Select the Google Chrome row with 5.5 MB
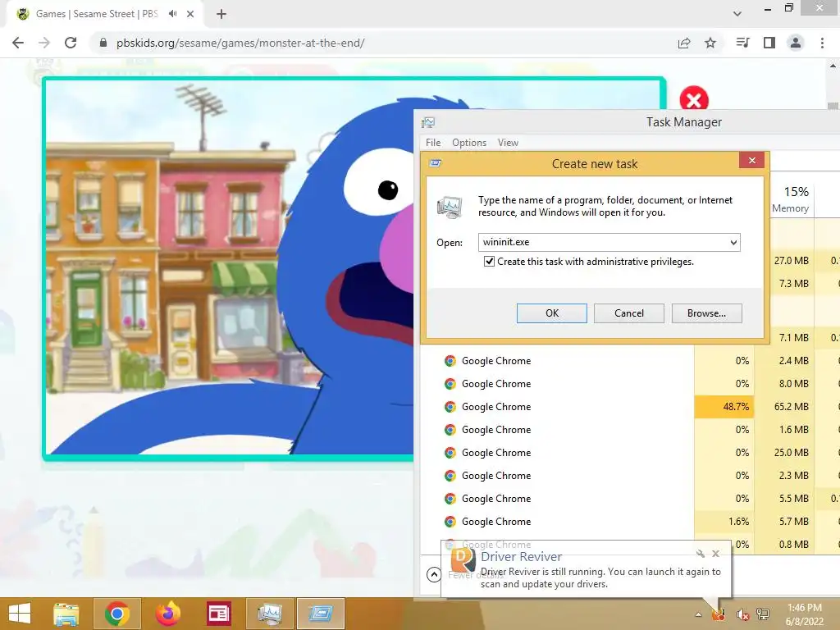Image resolution: width=840 pixels, height=630 pixels. [x=629, y=499]
